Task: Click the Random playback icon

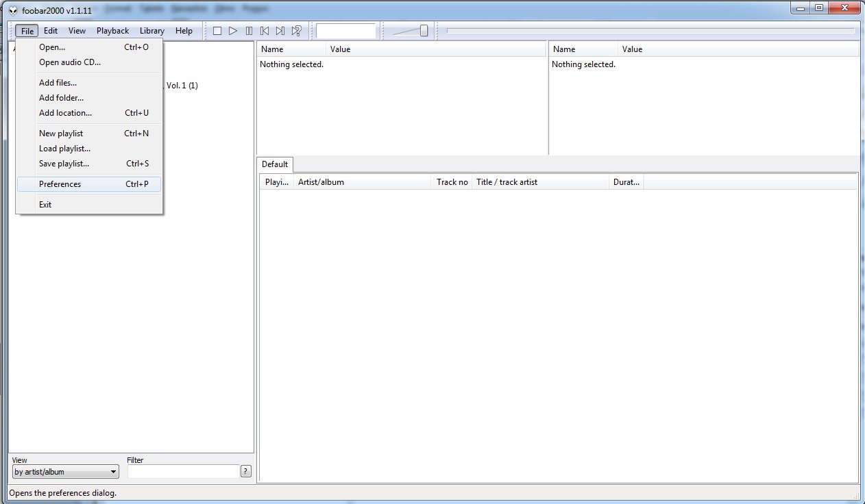Action: tap(297, 31)
